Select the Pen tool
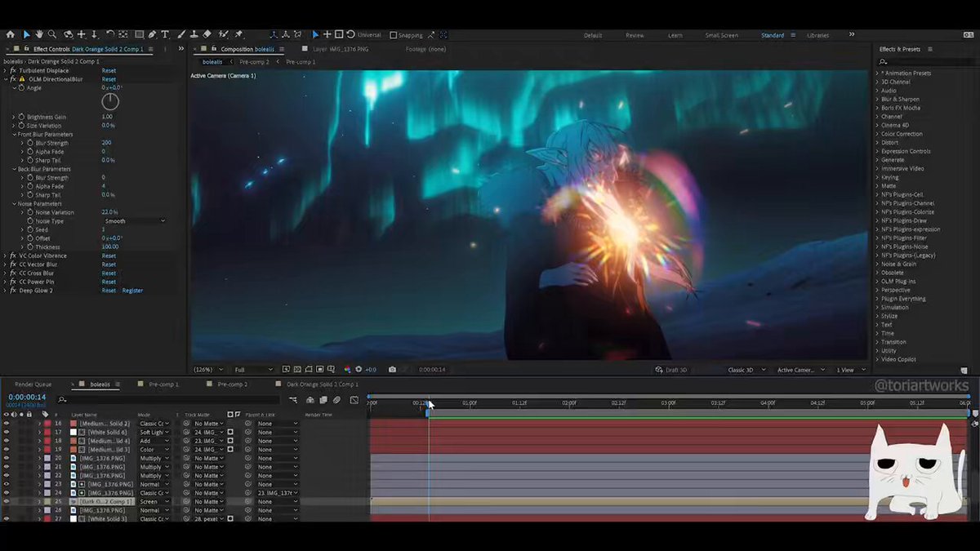The height and width of the screenshot is (551, 980). [x=153, y=35]
